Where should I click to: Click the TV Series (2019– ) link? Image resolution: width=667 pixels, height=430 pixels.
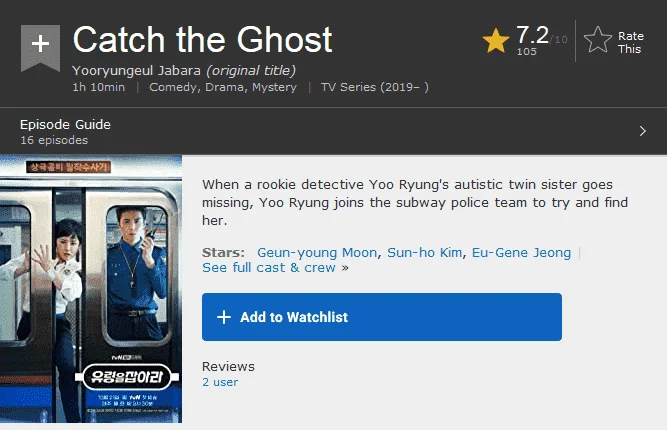pos(374,87)
